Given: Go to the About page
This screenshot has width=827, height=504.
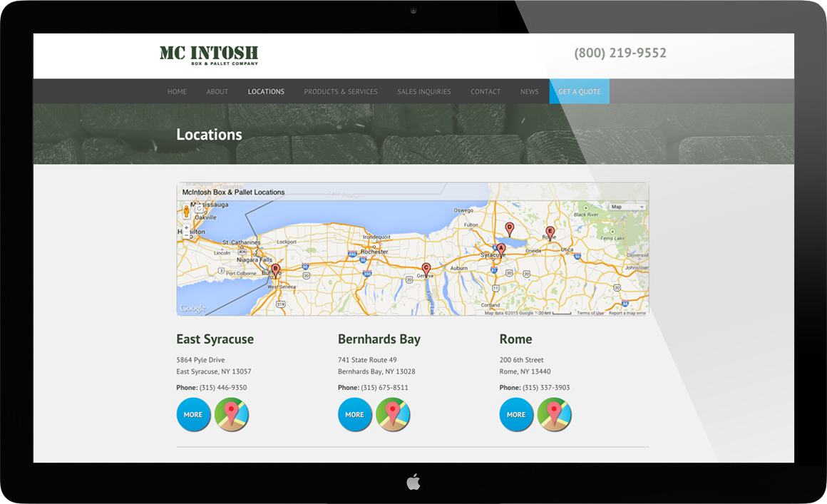Looking at the screenshot, I should [217, 92].
